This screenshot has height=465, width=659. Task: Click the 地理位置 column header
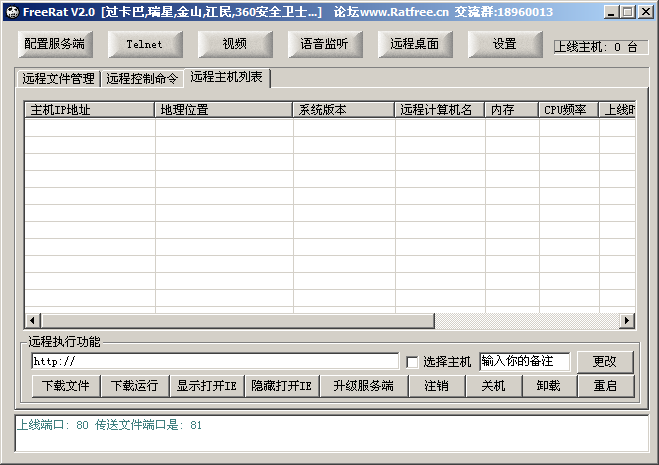223,110
